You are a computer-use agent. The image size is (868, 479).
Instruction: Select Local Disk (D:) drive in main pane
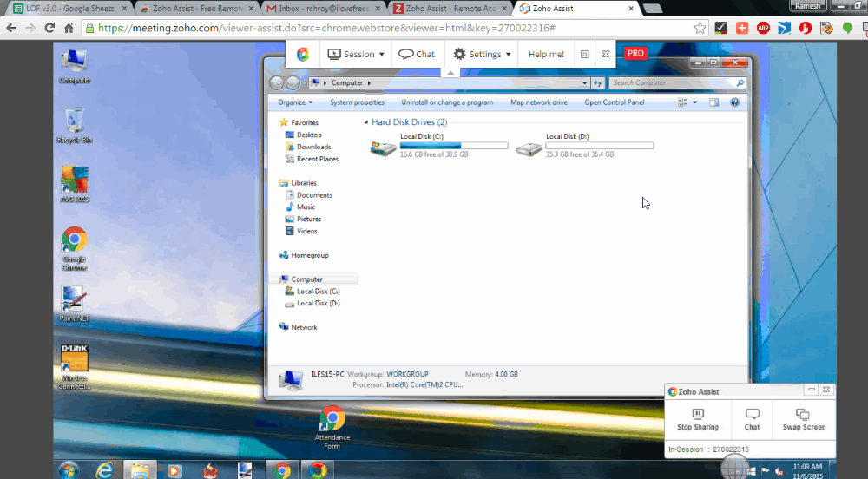584,146
